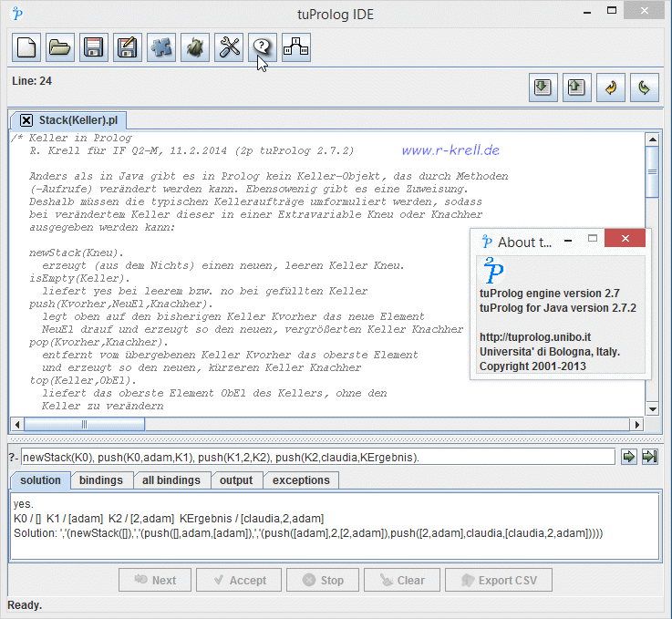Image resolution: width=672 pixels, height=619 pixels.
Task: Click the query input field
Action: (x=317, y=457)
